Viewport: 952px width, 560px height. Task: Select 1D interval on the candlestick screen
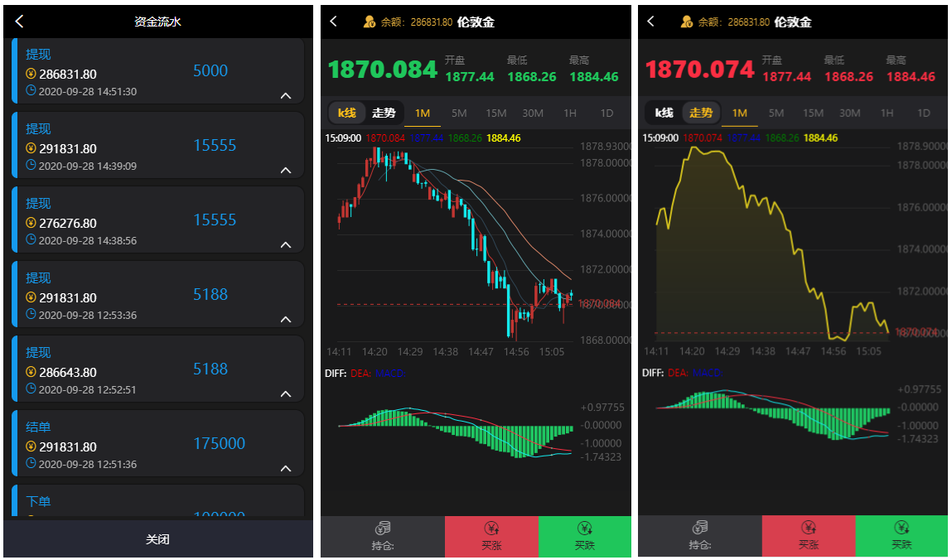tap(606, 113)
